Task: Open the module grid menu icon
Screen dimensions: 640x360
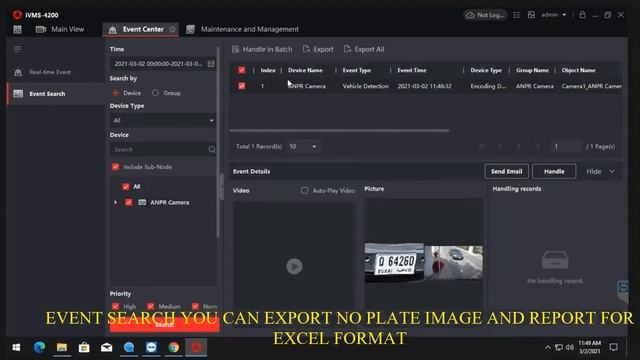Action: click(18, 29)
